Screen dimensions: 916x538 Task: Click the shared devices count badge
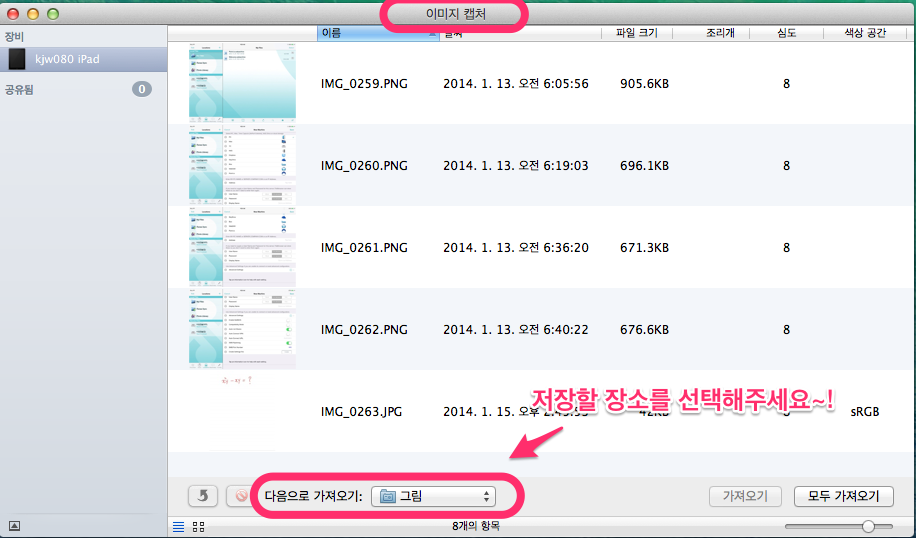(x=142, y=90)
